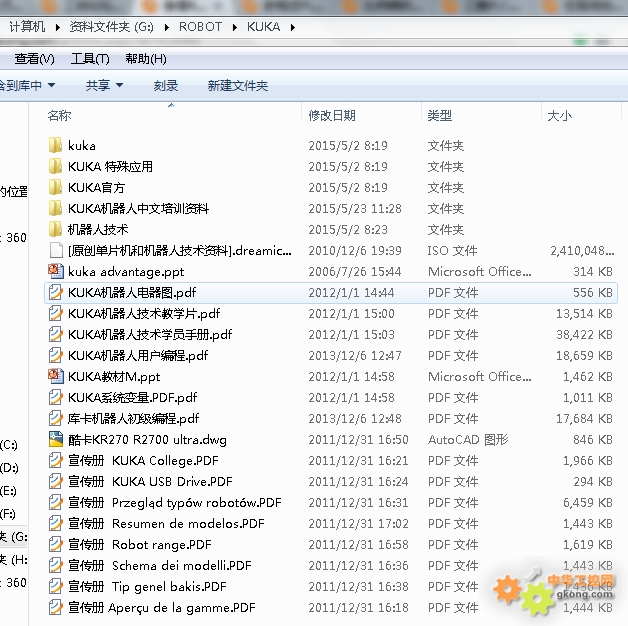
Task: Select the 酷卡KR270 R2700 ultra.dwg AutoCAD icon
Action: pos(56,440)
